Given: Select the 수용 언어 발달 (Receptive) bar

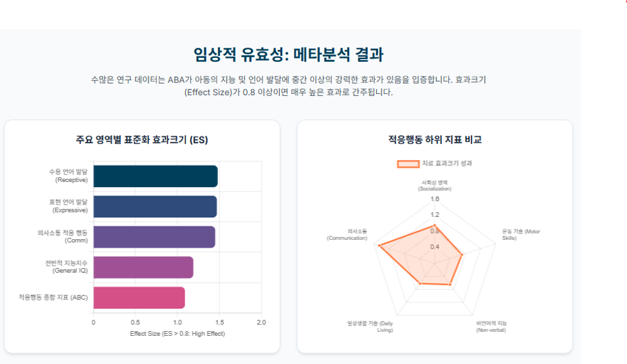Looking at the screenshot, I should point(156,176).
